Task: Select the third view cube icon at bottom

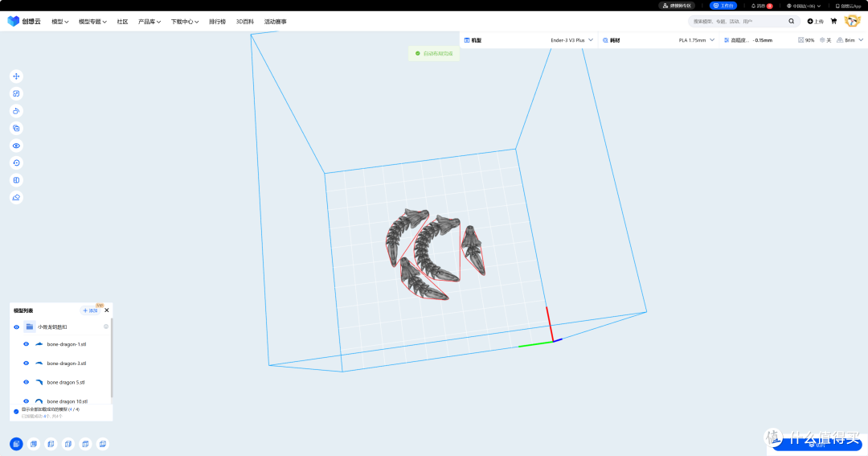Action: tap(51, 444)
